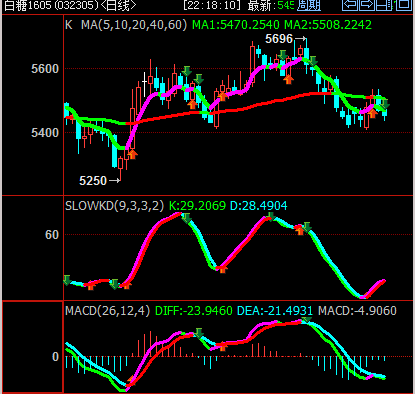Select the MACD(26,12,4) indicator label
The height and width of the screenshot is (394, 415).
(107, 311)
